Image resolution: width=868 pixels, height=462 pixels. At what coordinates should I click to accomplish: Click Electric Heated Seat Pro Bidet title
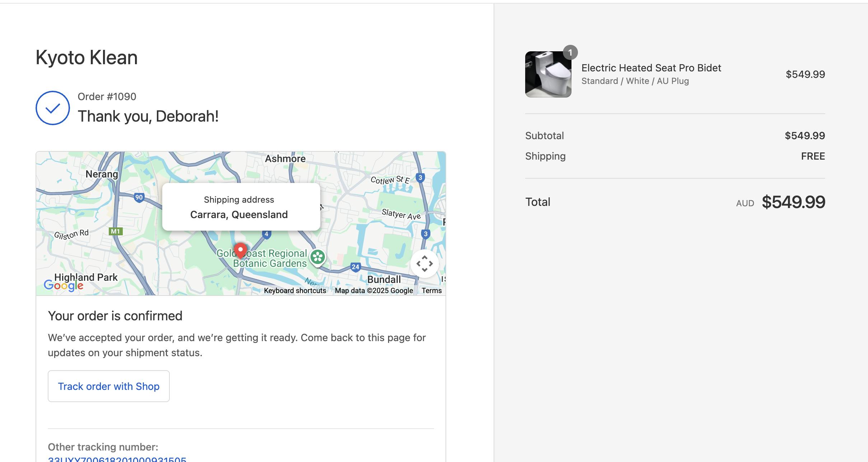click(651, 68)
